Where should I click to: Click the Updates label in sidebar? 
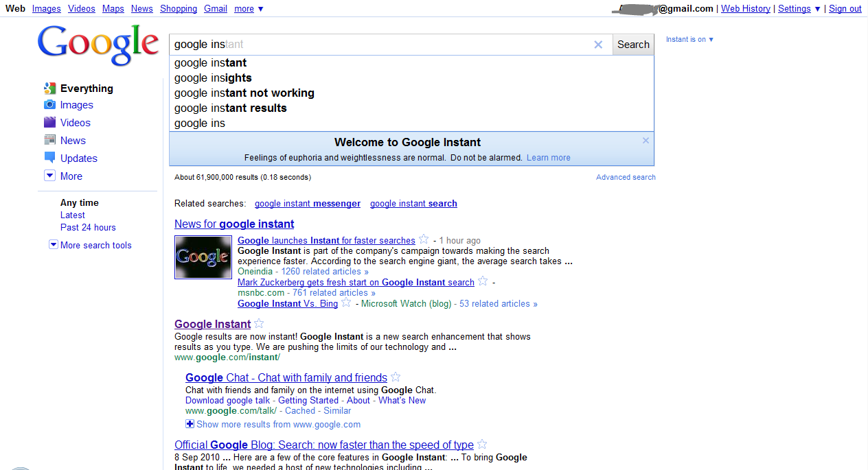(79, 158)
